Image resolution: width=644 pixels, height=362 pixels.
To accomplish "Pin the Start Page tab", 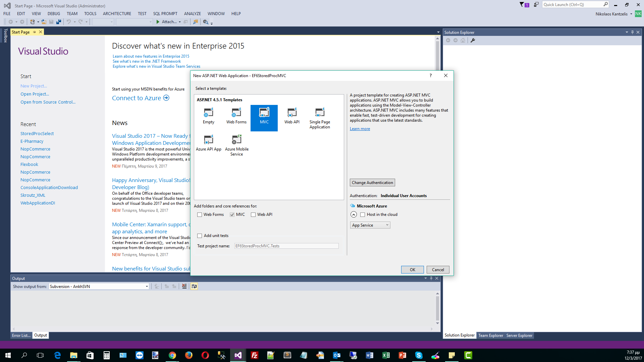I will [34, 32].
